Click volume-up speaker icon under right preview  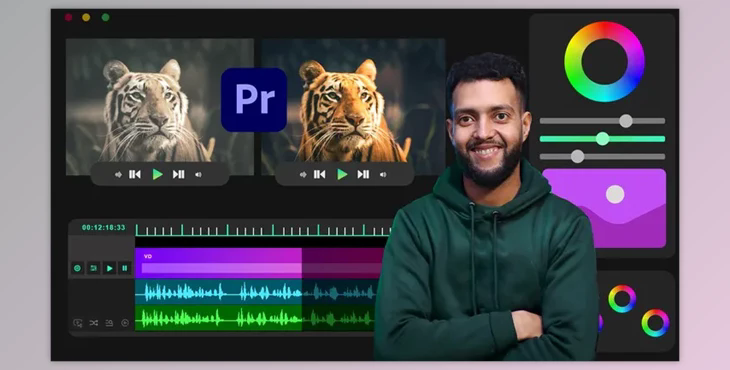pyautogui.click(x=383, y=175)
